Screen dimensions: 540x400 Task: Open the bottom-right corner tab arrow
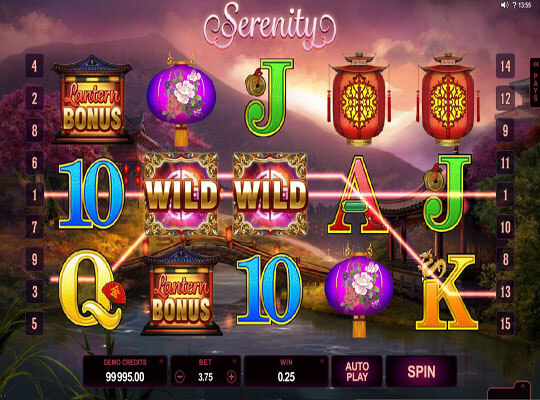(522, 386)
